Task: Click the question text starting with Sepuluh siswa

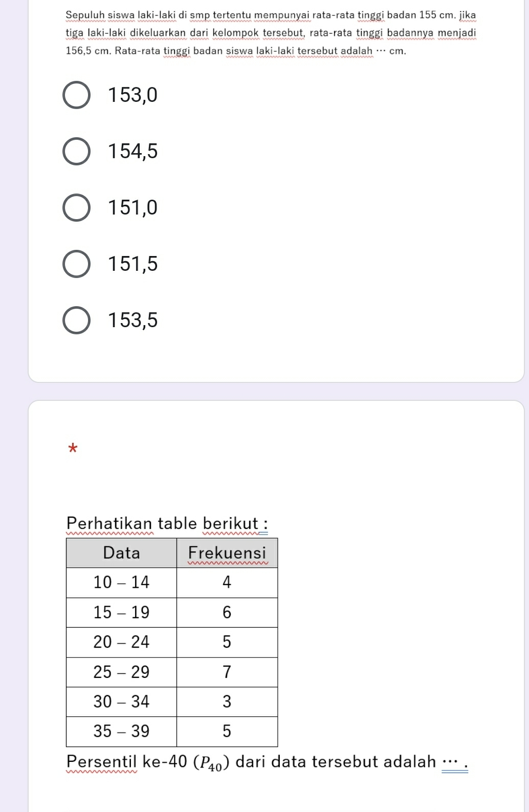Action: [271, 33]
